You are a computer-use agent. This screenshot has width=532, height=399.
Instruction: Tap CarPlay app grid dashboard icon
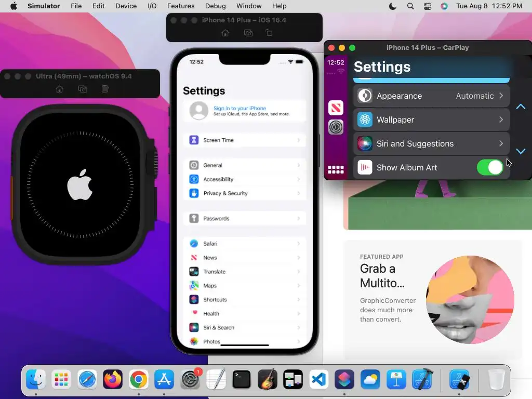[336, 169]
